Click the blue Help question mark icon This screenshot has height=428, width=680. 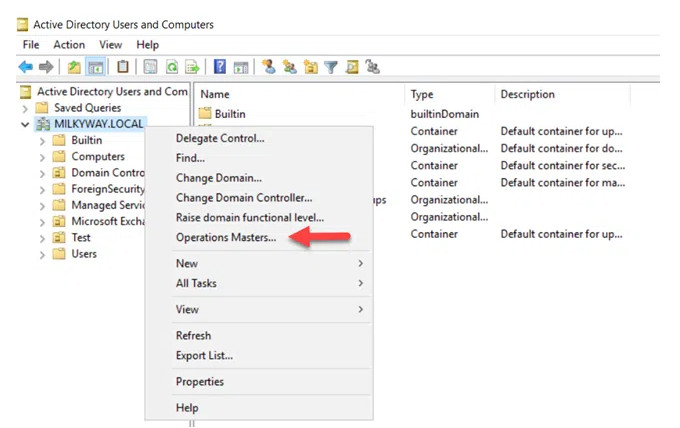[220, 67]
